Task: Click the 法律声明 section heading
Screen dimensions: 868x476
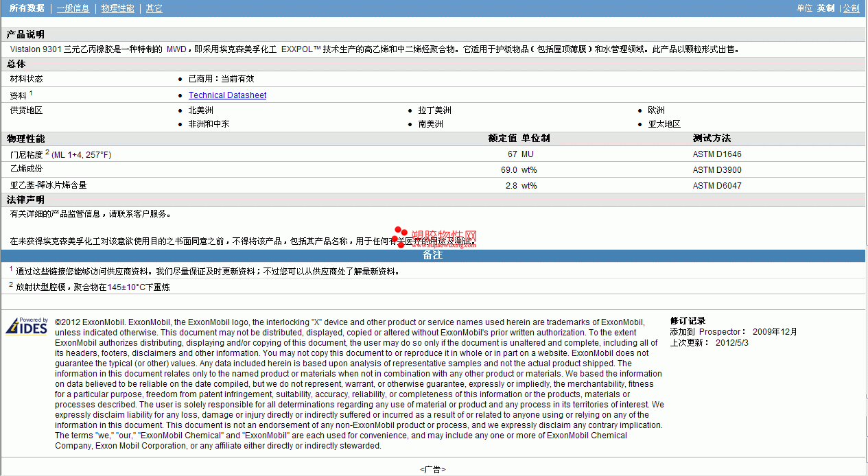Action: (x=25, y=200)
